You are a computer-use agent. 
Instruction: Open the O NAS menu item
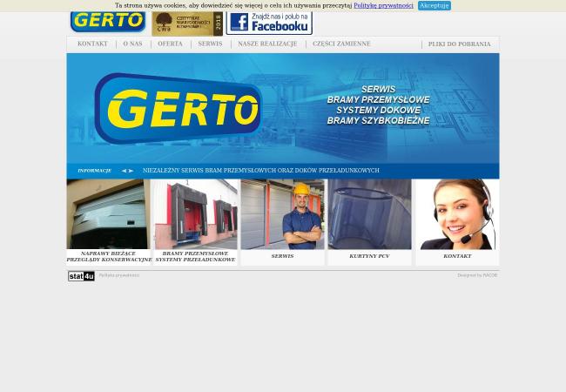[x=133, y=44]
